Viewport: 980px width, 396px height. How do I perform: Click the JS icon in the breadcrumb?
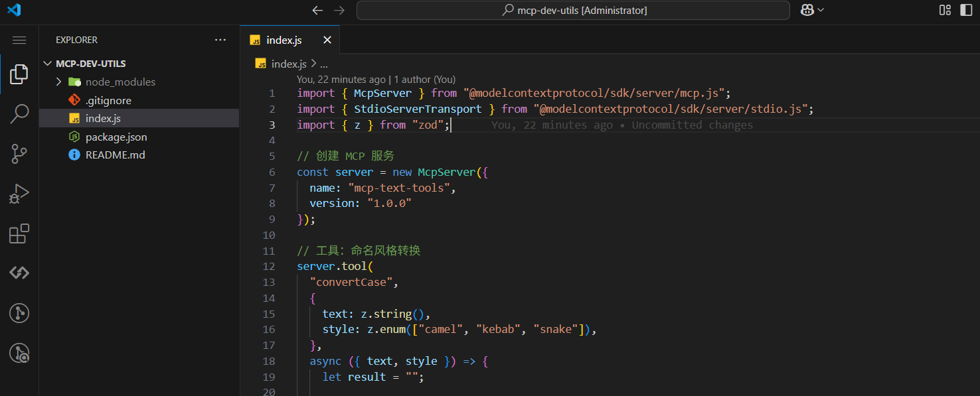click(261, 64)
